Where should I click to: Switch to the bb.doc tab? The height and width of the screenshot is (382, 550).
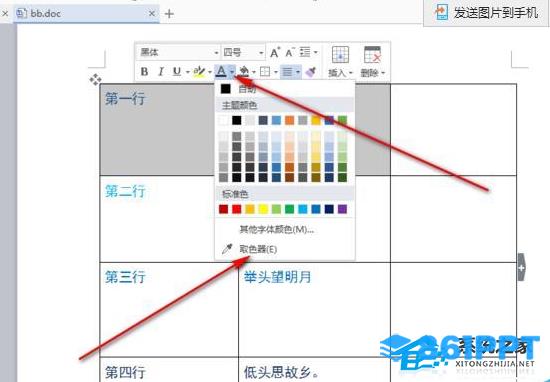click(x=86, y=14)
